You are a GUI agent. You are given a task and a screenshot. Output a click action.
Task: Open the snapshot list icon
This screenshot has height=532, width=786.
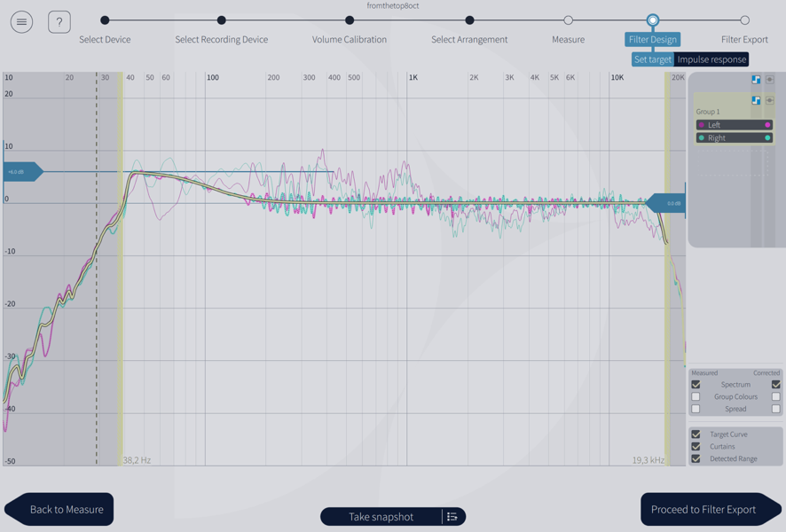pos(452,517)
